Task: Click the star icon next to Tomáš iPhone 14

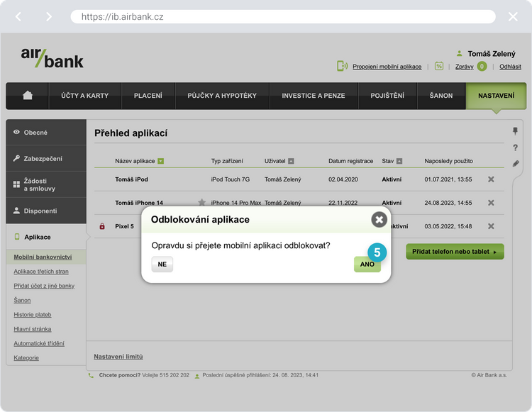Action: tap(201, 203)
